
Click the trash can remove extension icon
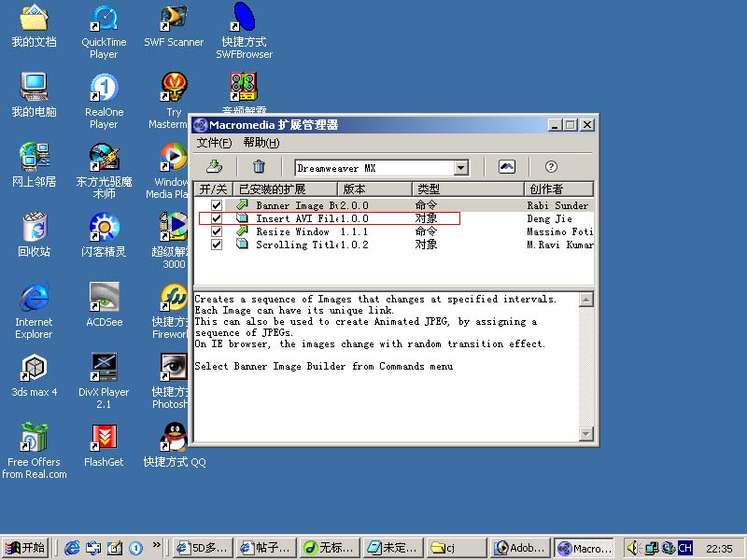click(259, 167)
